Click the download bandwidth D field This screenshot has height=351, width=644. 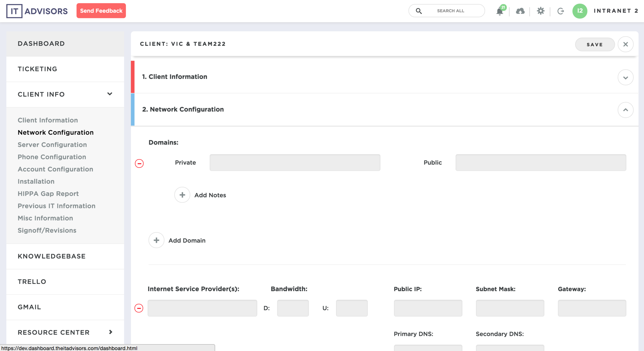(x=293, y=308)
